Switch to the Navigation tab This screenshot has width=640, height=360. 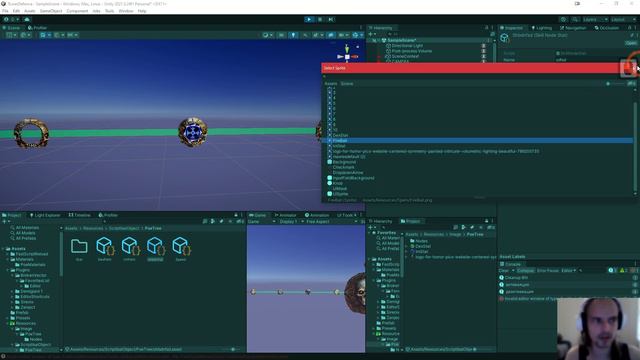[573, 28]
